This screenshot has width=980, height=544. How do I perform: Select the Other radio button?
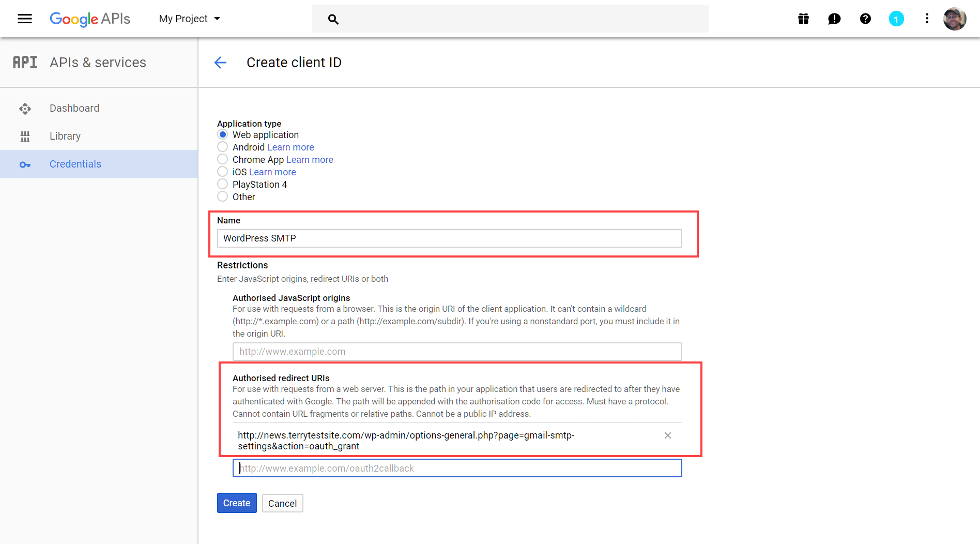click(x=222, y=197)
